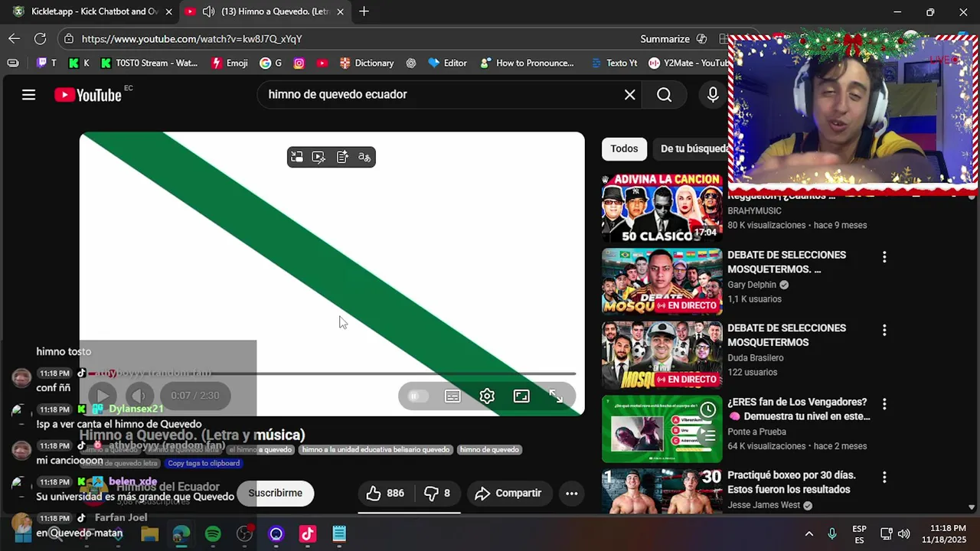
Task: Open the Adivina la Cancion video thumbnail
Action: (662, 207)
